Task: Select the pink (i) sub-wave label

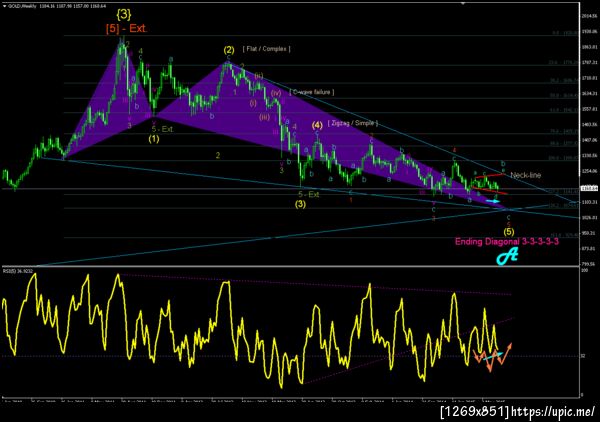Action: [x=253, y=103]
